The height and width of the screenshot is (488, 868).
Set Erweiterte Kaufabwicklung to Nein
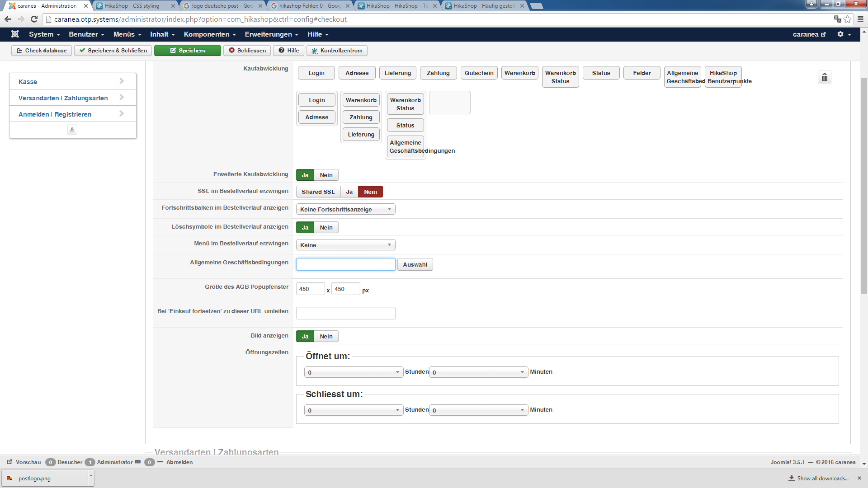point(326,175)
